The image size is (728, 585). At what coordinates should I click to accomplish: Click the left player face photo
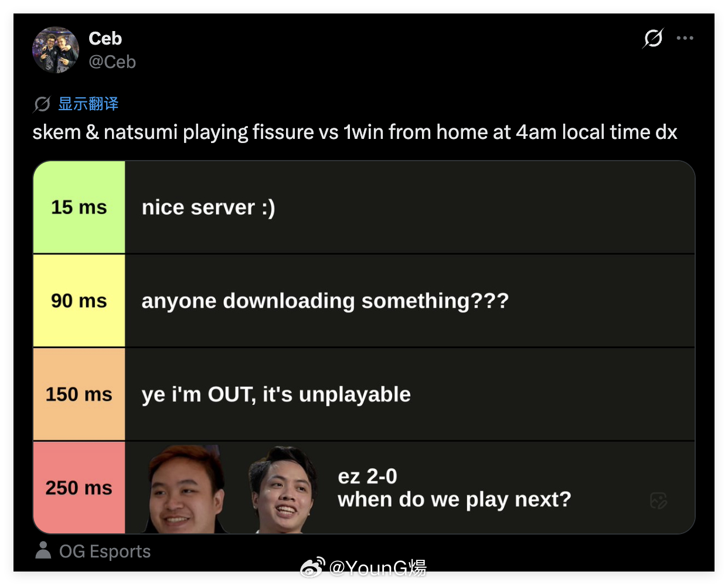(186, 489)
